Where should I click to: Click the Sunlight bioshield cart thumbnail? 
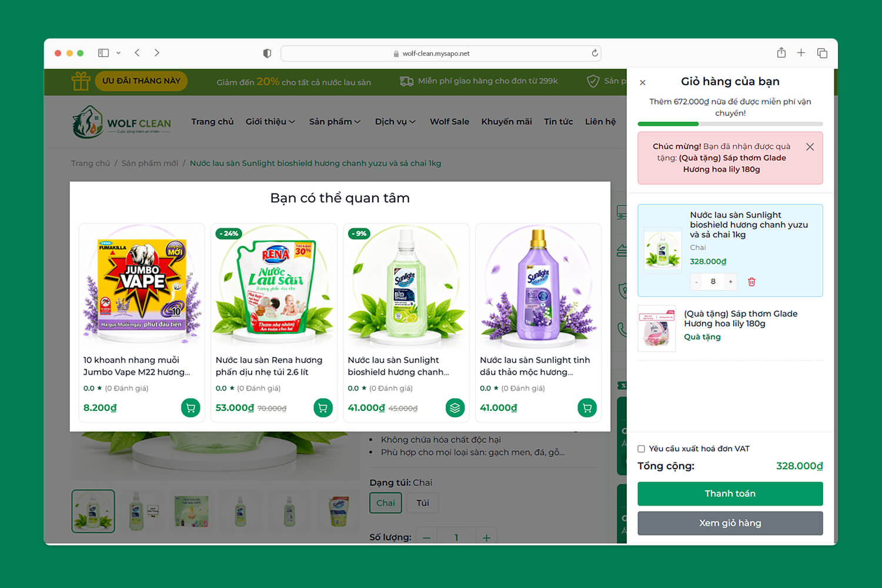pos(663,250)
